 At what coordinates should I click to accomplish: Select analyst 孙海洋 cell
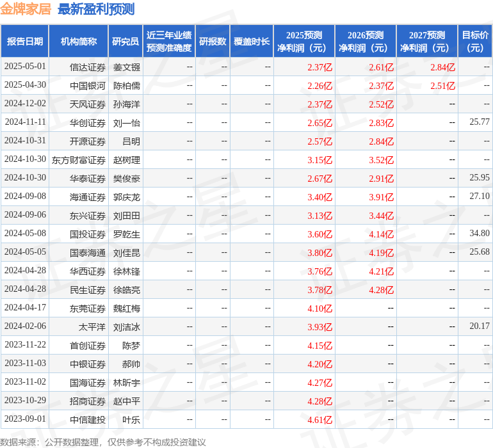pos(127,104)
